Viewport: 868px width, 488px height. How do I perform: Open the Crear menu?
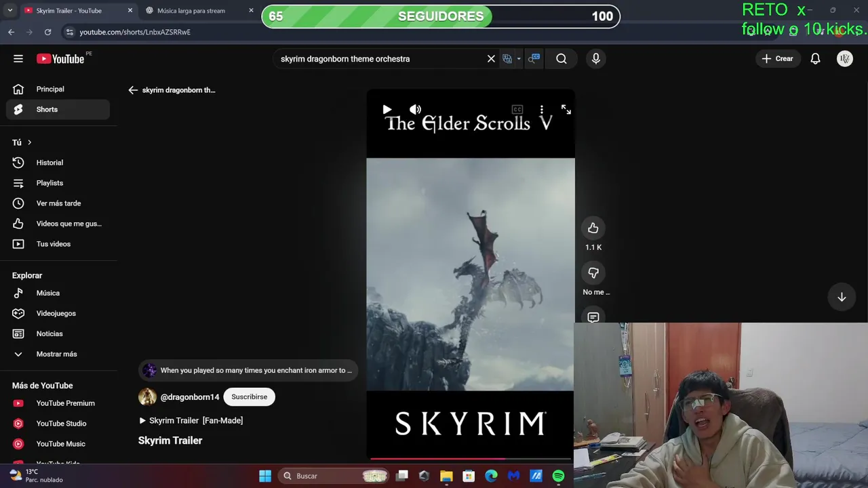tap(777, 59)
